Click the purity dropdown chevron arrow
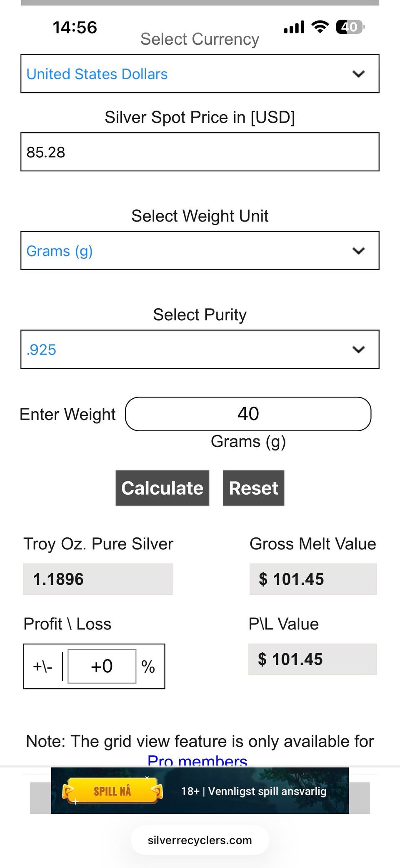Viewport: 400px width, 868px height. coord(358,350)
